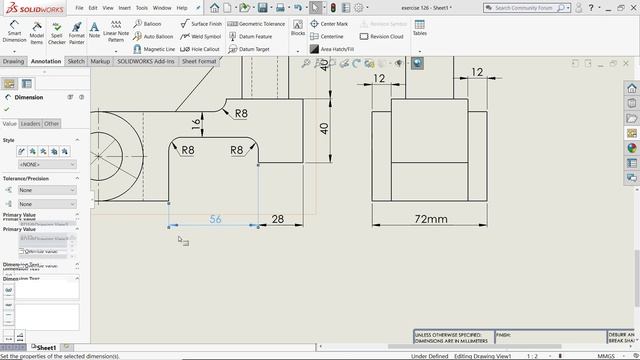The image size is (640, 360).
Task: Open Linear Note Pattern tool
Action: coord(116,31)
